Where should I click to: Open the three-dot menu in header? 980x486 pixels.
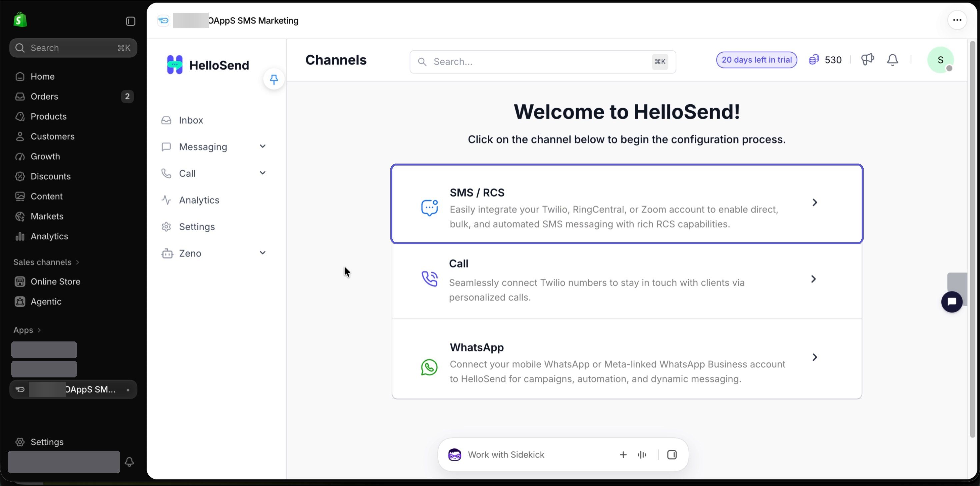[x=957, y=20]
